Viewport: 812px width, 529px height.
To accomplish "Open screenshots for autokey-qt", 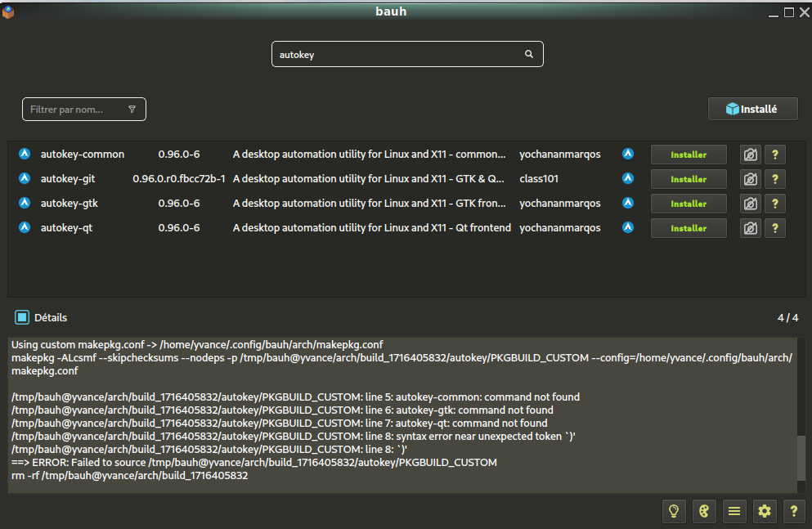I will click(x=751, y=228).
